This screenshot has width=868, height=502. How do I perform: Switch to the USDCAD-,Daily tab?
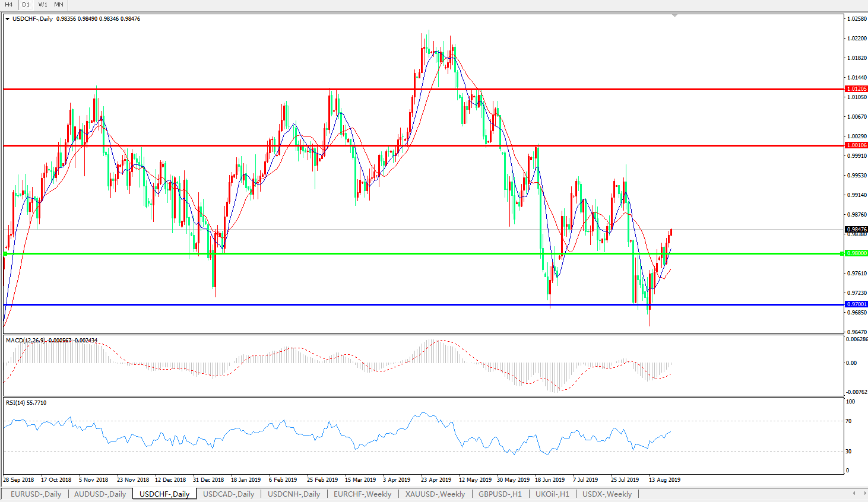pos(229,494)
